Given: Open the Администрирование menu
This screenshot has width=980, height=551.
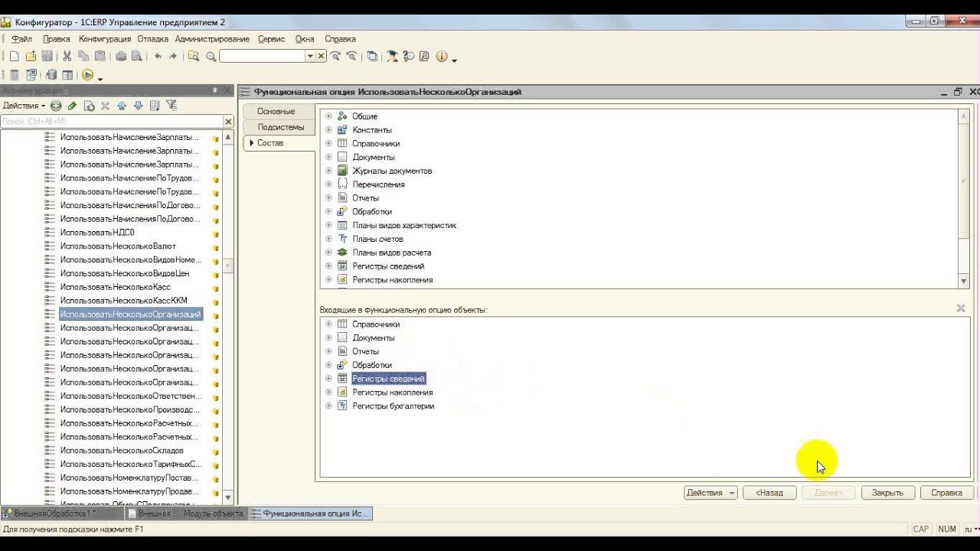Looking at the screenshot, I should (x=212, y=39).
